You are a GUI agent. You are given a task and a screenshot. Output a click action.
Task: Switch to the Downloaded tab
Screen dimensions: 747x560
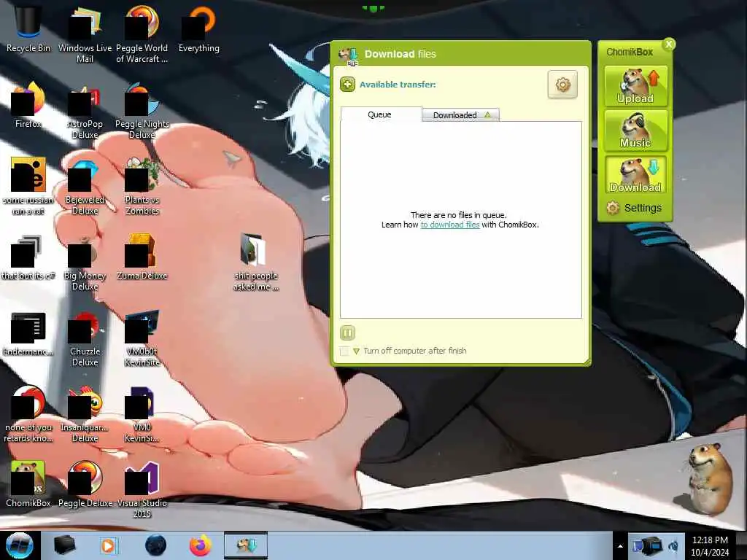(x=461, y=114)
